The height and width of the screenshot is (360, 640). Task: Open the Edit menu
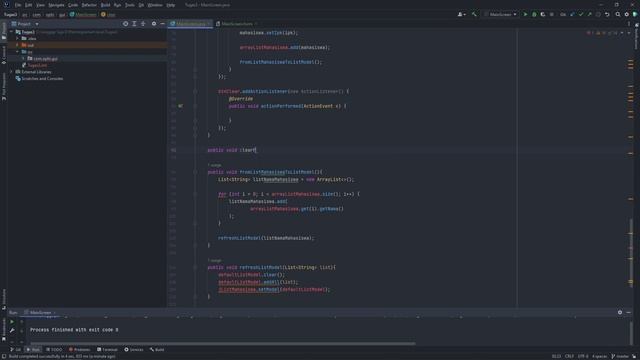pos(29,5)
